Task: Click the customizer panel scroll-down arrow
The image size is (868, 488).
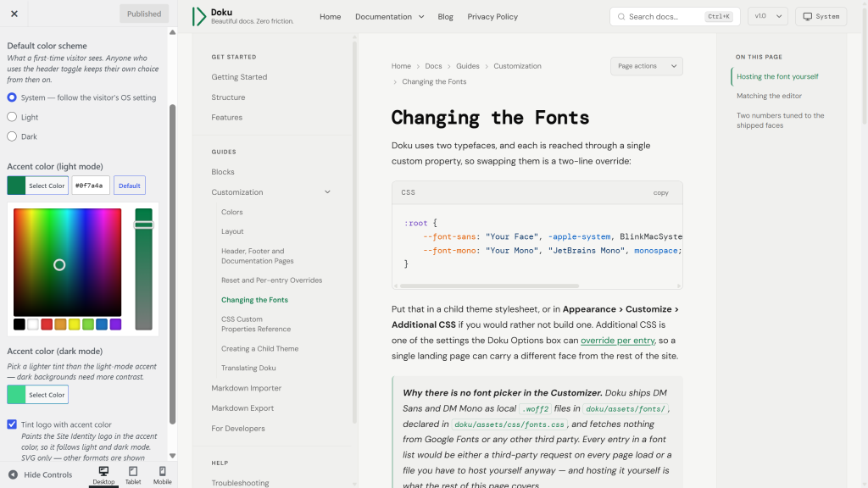Action: (x=172, y=456)
